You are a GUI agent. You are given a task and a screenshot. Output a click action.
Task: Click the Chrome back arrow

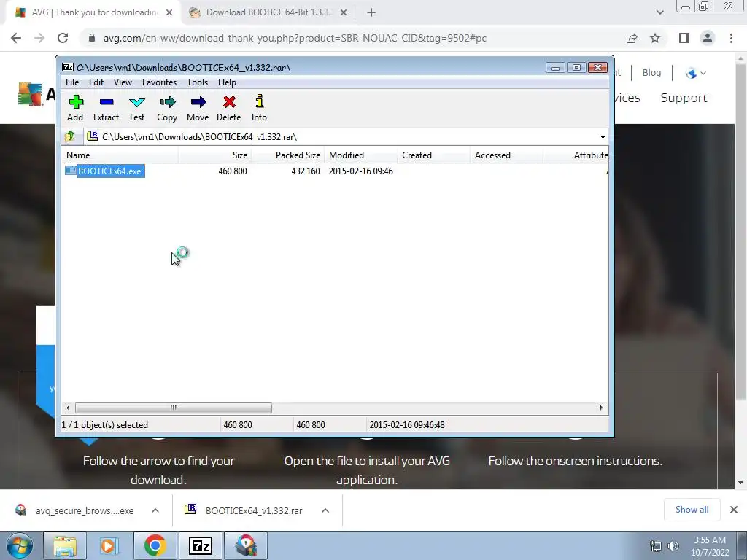tap(16, 38)
